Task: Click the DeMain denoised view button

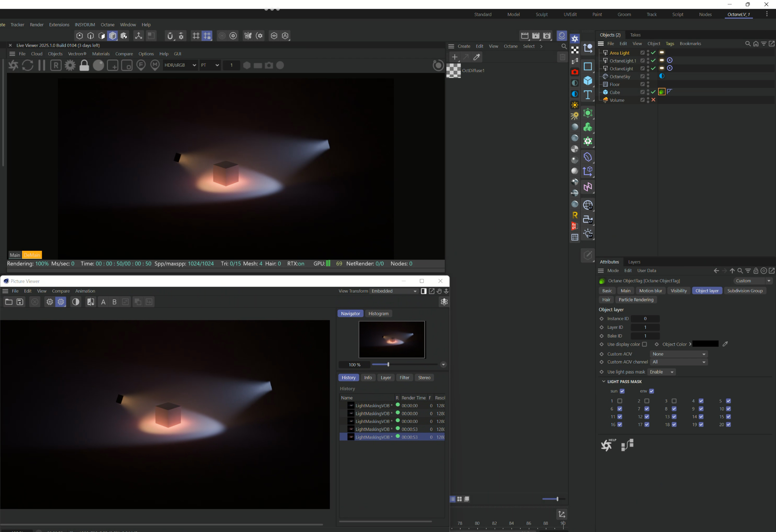Action: [32, 255]
